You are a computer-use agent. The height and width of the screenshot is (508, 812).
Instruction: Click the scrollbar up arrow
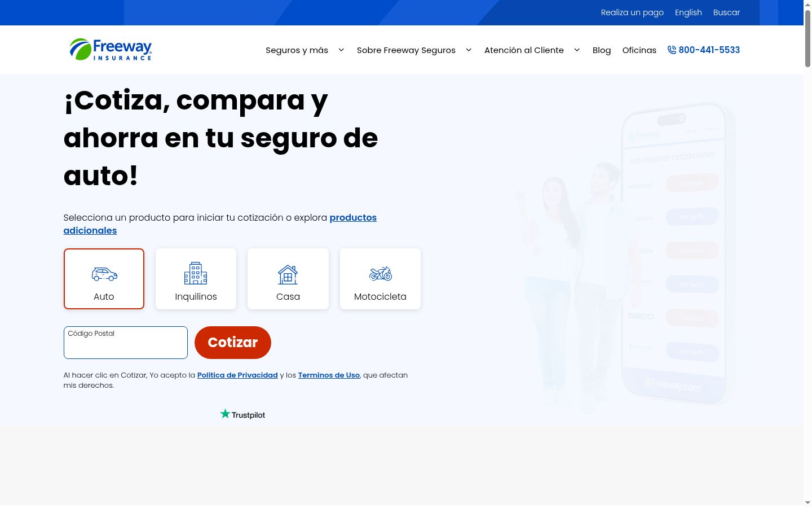click(807, 4)
